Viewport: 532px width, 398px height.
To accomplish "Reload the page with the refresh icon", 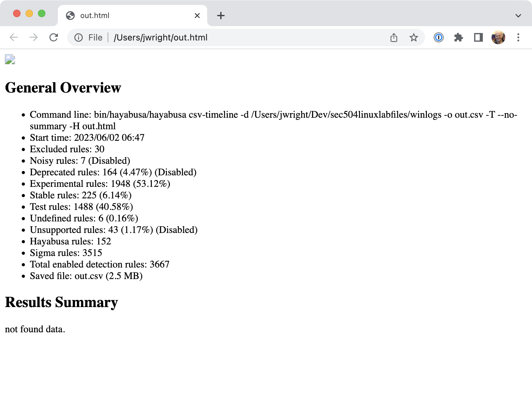I will click(54, 37).
